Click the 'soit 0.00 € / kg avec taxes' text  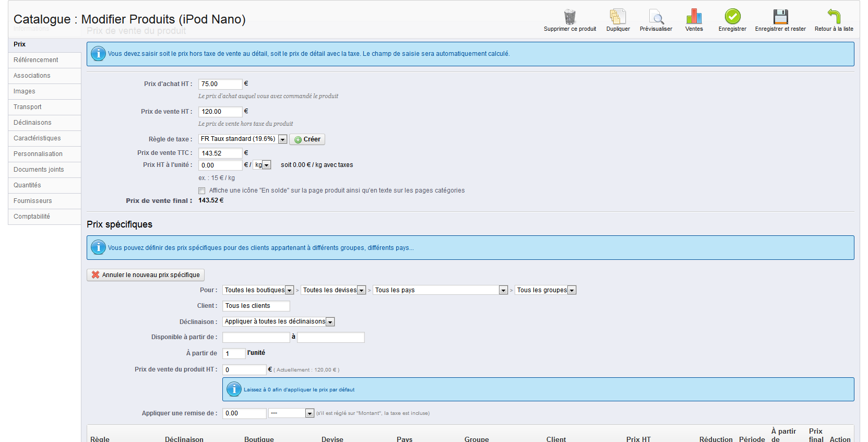pyautogui.click(x=317, y=165)
